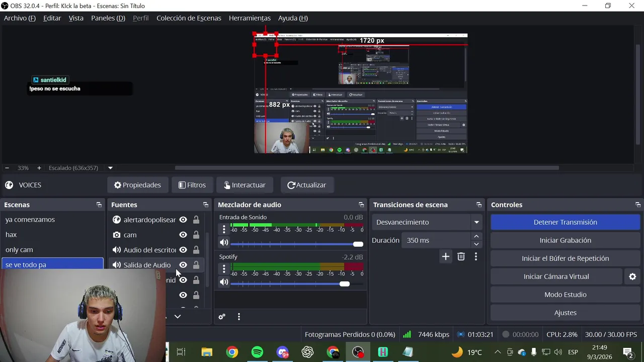Hide the alertardopolisear source
The width and height of the screenshot is (644, 362).
pyautogui.click(x=183, y=220)
